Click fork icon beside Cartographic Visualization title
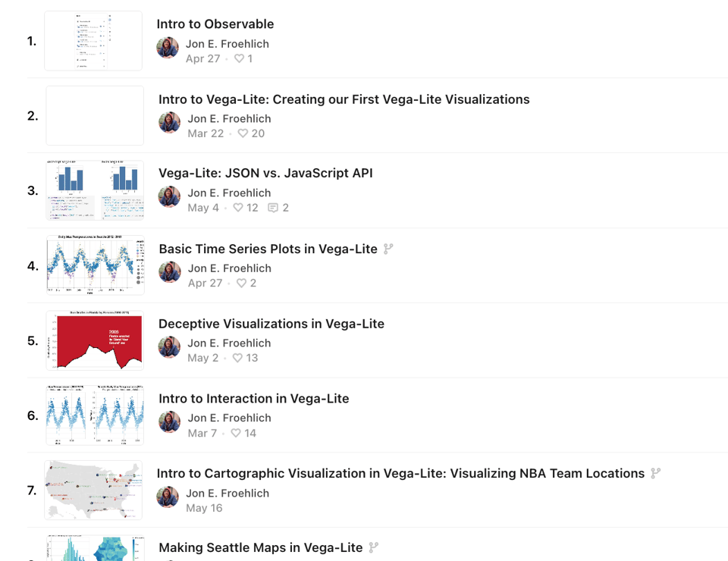The image size is (728, 561). pyautogui.click(x=656, y=473)
